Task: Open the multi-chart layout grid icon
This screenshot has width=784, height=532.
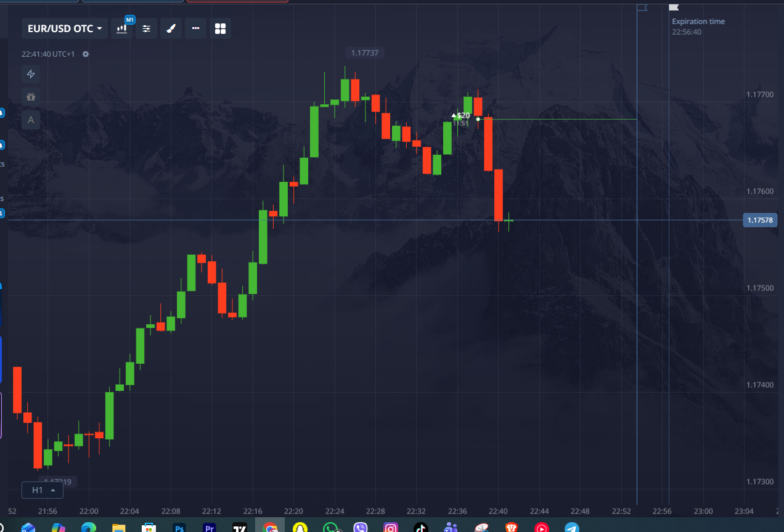Action: pyautogui.click(x=220, y=28)
